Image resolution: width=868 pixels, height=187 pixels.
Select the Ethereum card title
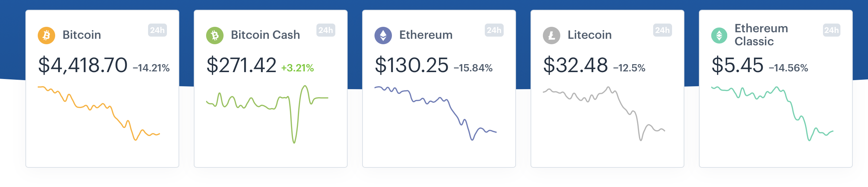click(426, 35)
